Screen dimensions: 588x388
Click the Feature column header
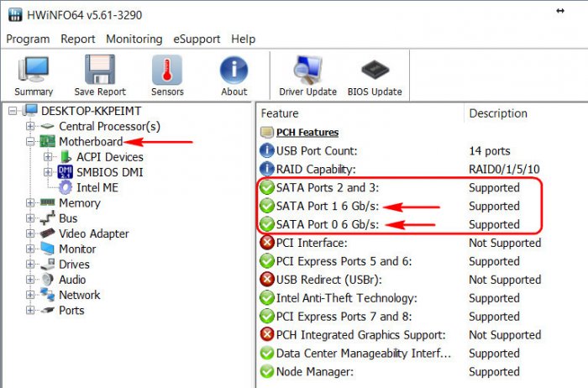360,113
